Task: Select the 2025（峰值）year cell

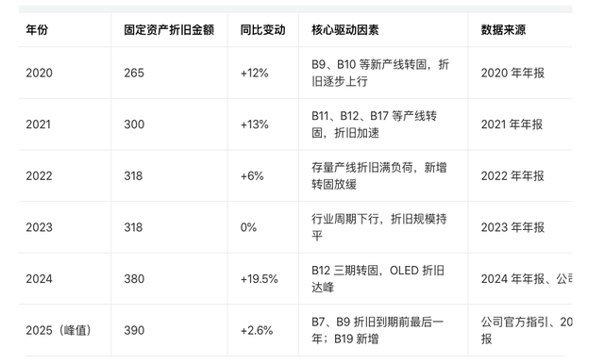Action: point(59,330)
